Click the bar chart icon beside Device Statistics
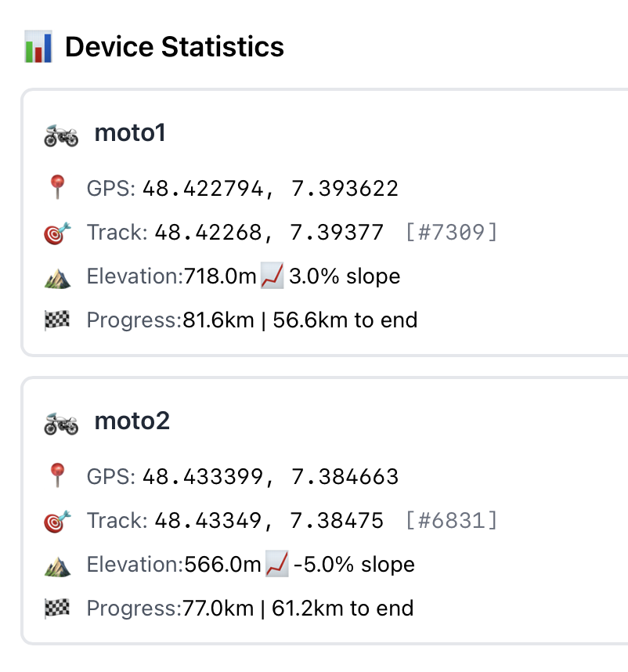 click(38, 46)
